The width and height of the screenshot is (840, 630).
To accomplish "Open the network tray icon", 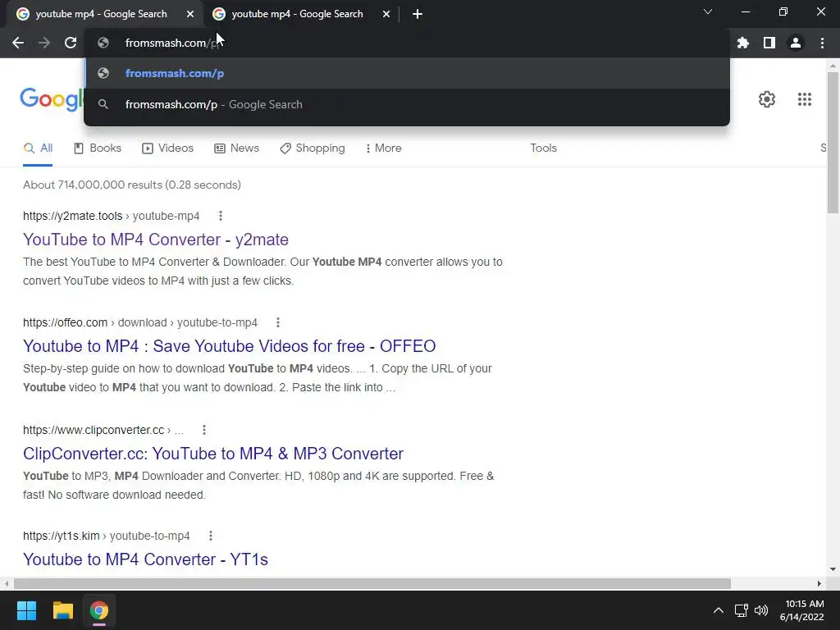I will pyautogui.click(x=741, y=610).
